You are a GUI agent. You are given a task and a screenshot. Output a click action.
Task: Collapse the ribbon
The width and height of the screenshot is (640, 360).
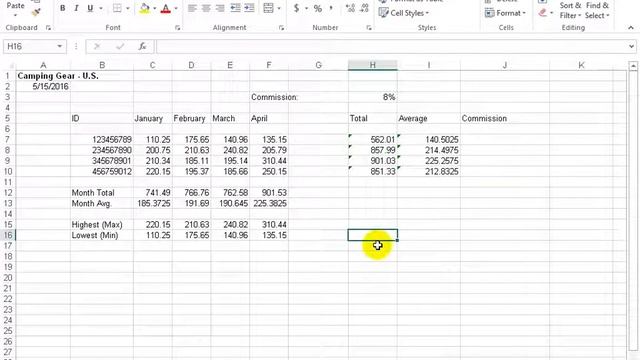631,28
